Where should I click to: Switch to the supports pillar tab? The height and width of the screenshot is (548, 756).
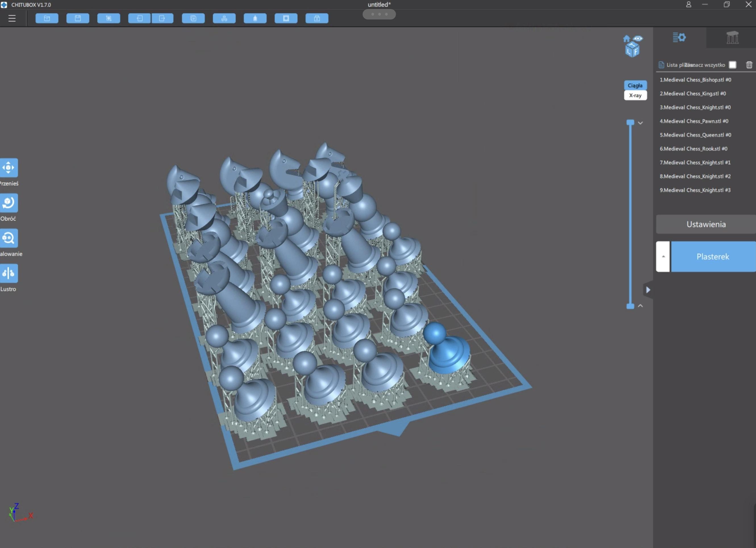[732, 38]
